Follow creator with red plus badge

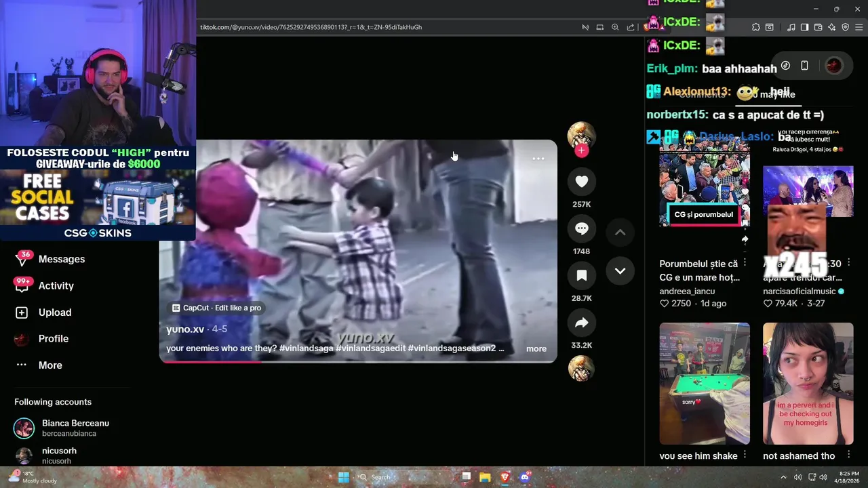[x=581, y=150]
